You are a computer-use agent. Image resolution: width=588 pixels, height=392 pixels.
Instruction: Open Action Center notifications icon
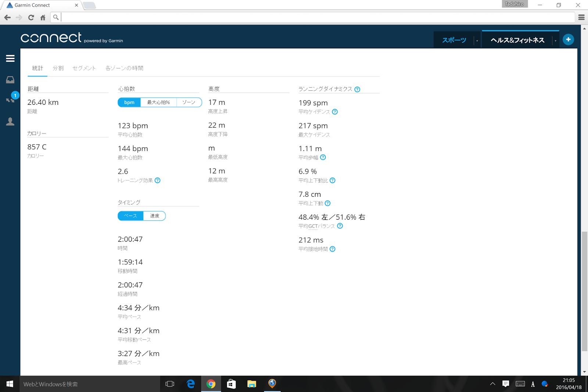[506, 384]
